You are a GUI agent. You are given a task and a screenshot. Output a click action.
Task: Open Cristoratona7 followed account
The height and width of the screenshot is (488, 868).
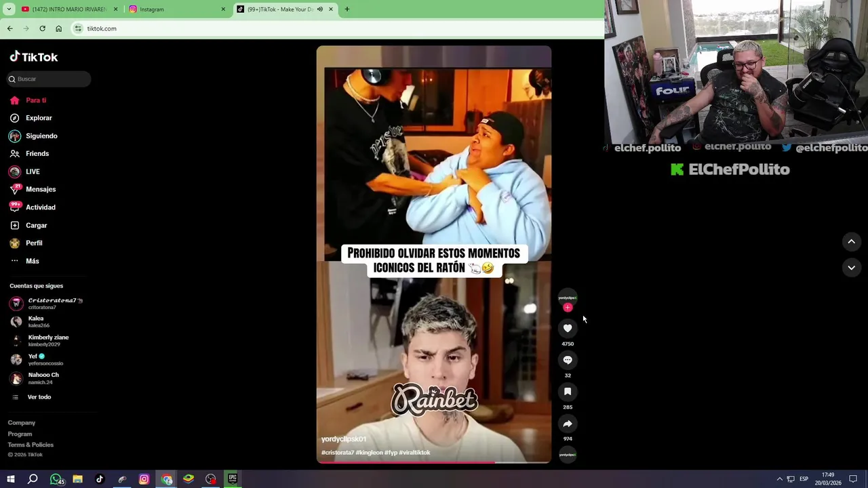coord(46,304)
